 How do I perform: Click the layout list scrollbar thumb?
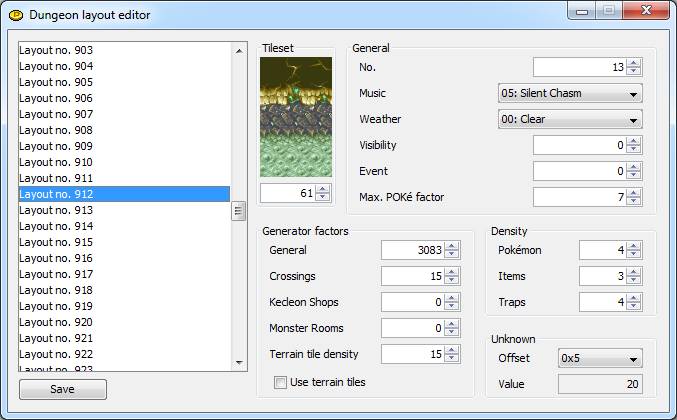click(239, 210)
